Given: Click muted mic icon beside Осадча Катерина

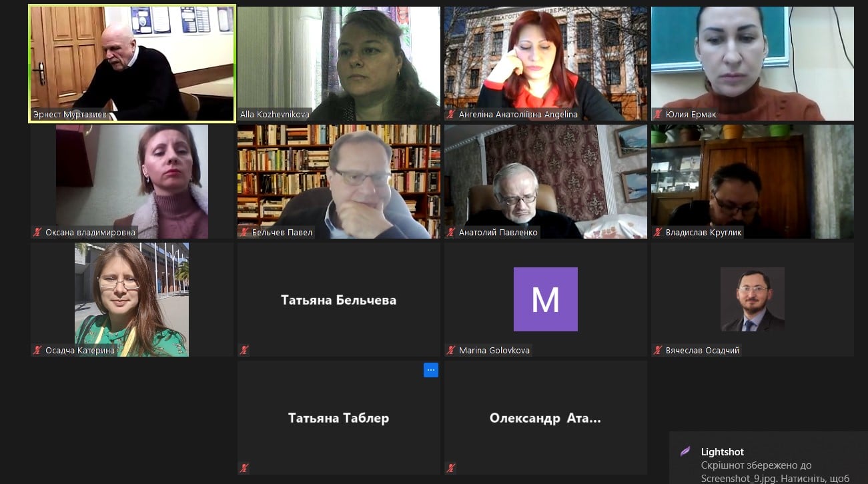Looking at the screenshot, I should [38, 350].
